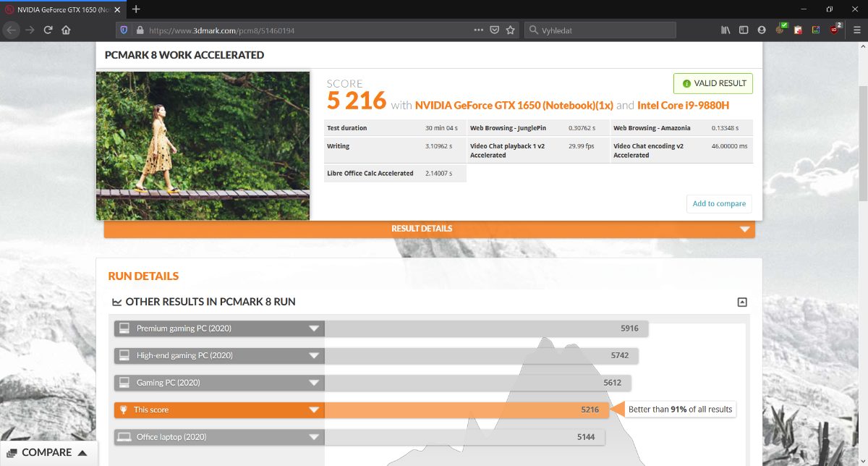Reload the current page
868x466 pixels.
click(x=48, y=30)
